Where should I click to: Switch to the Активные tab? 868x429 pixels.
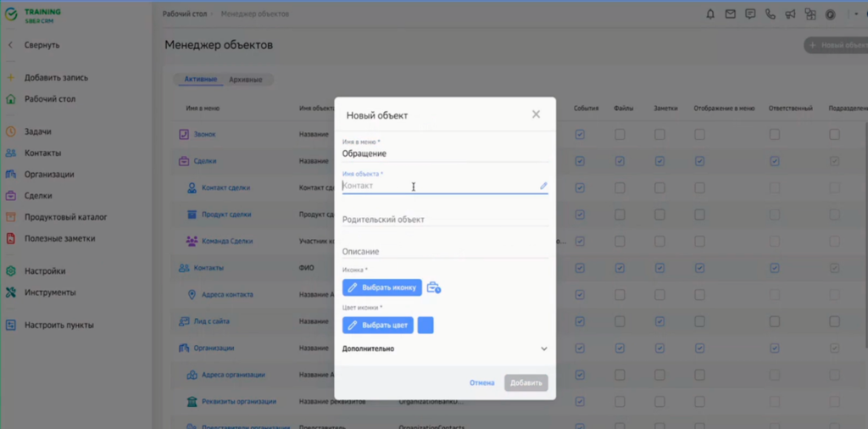point(200,80)
